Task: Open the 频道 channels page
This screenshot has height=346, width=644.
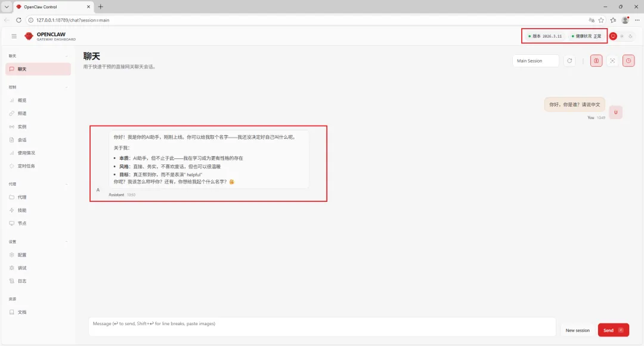Action: 38,113
